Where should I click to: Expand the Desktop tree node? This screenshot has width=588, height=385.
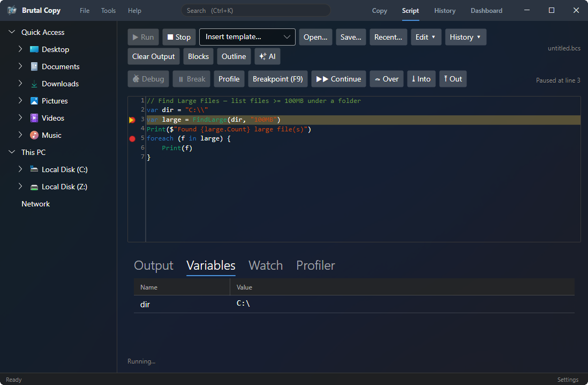(x=20, y=49)
